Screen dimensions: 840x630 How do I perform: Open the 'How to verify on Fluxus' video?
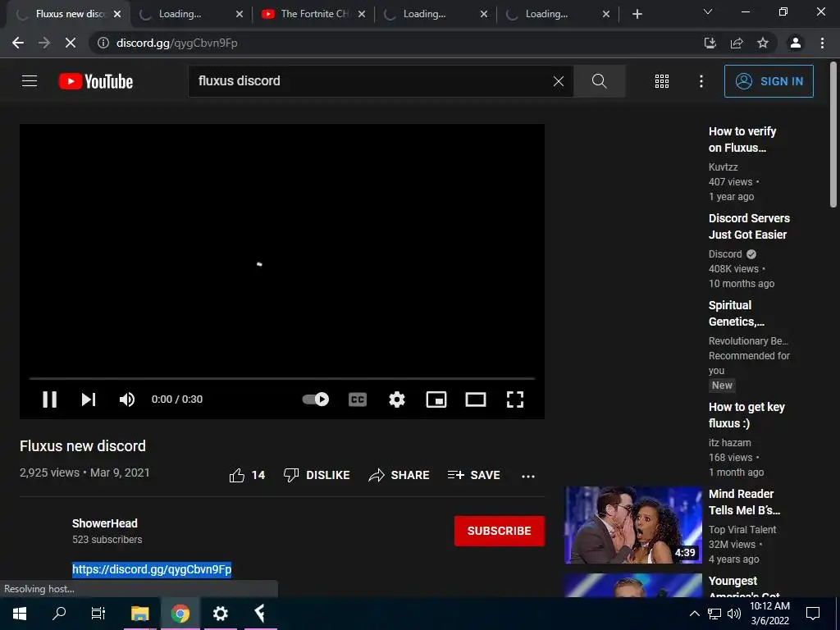click(742, 139)
